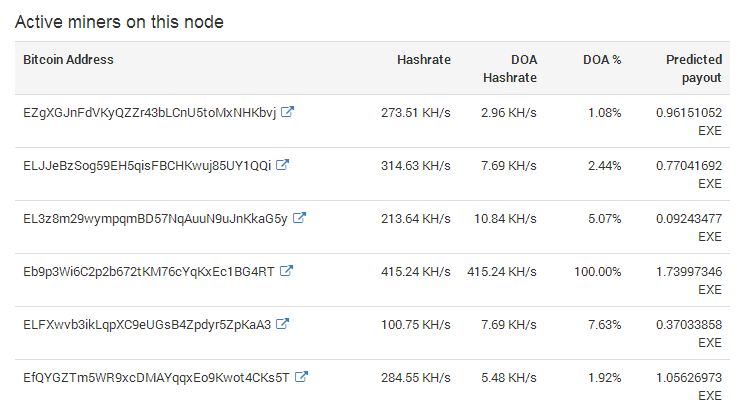Click the 100.00% DOA value
The height and width of the screenshot is (418, 744).
coord(597,272)
